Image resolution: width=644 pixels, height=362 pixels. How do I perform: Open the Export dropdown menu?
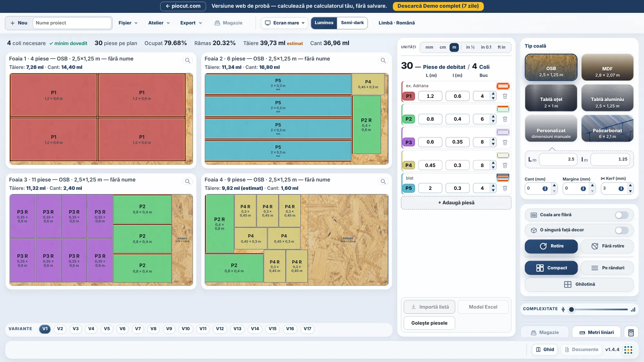(x=191, y=23)
